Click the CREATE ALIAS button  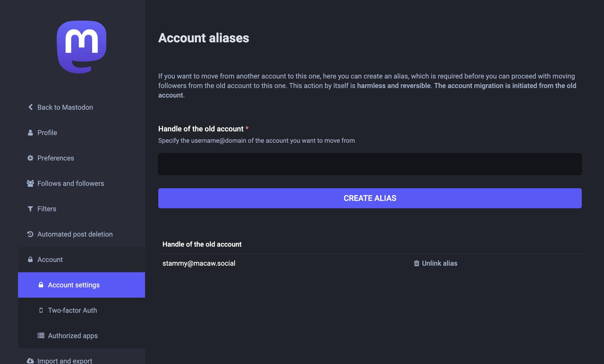[x=370, y=198]
